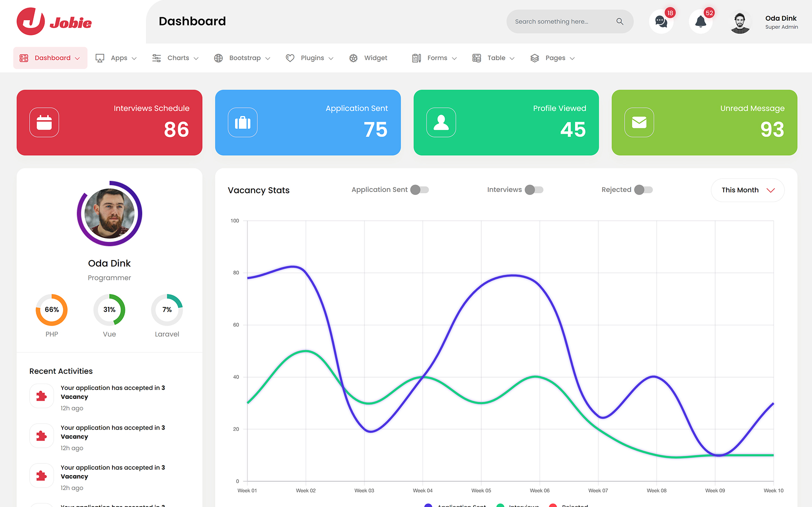The width and height of the screenshot is (812, 507).
Task: Click the search magnifier icon
Action: click(x=620, y=22)
